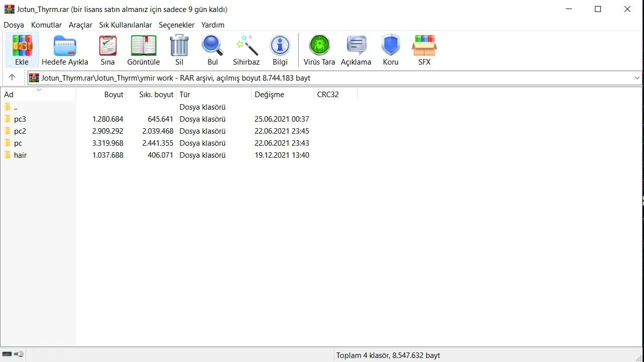The width and height of the screenshot is (644, 362).
Task: Sort by the Ad column header
Action: pos(38,94)
